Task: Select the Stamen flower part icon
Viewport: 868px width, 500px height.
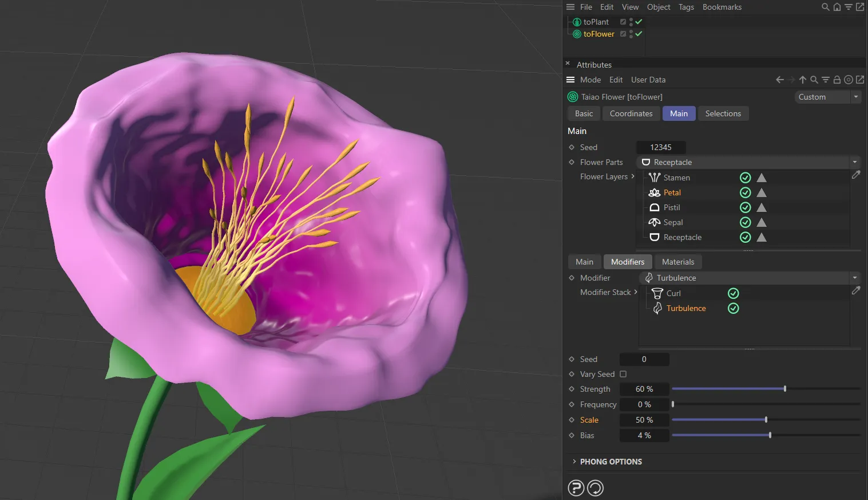Action: tap(654, 178)
